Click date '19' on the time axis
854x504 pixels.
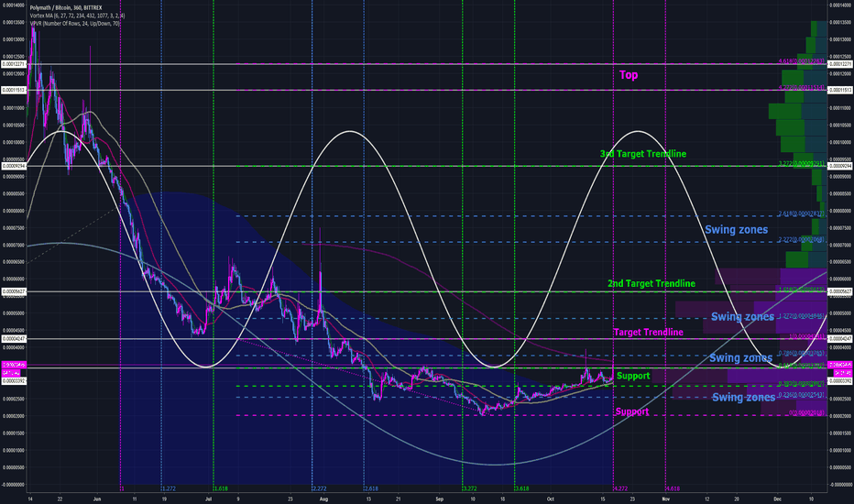point(164,499)
